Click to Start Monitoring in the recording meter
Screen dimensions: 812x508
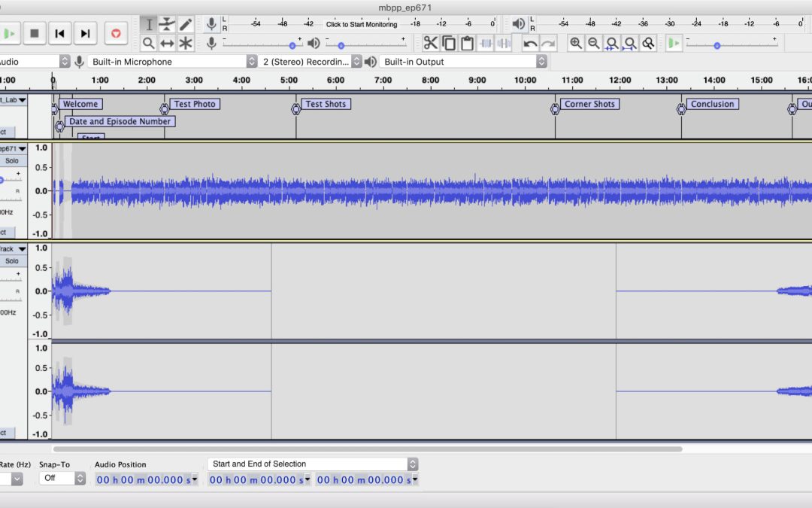point(361,24)
